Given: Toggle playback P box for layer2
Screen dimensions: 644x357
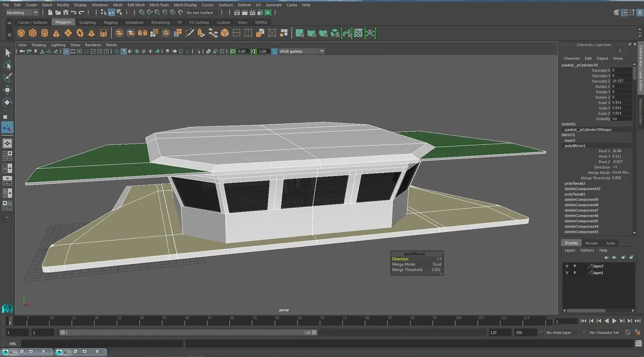Looking at the screenshot, I should (x=575, y=266).
